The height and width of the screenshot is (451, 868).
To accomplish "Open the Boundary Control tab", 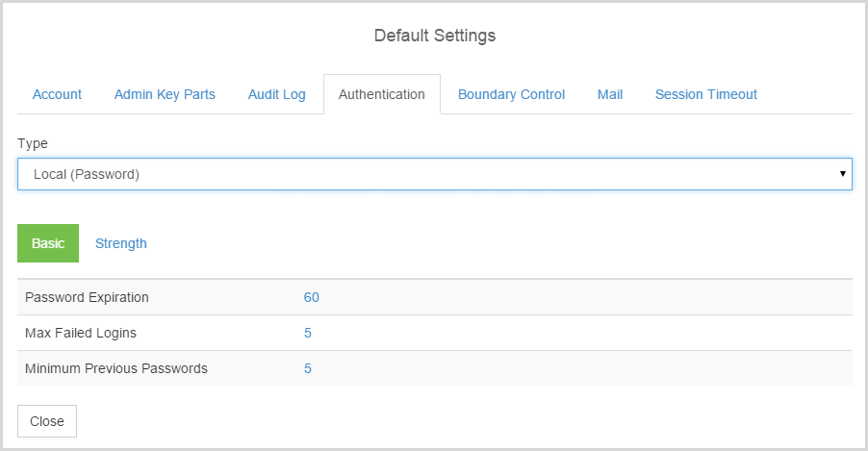I will pos(512,94).
